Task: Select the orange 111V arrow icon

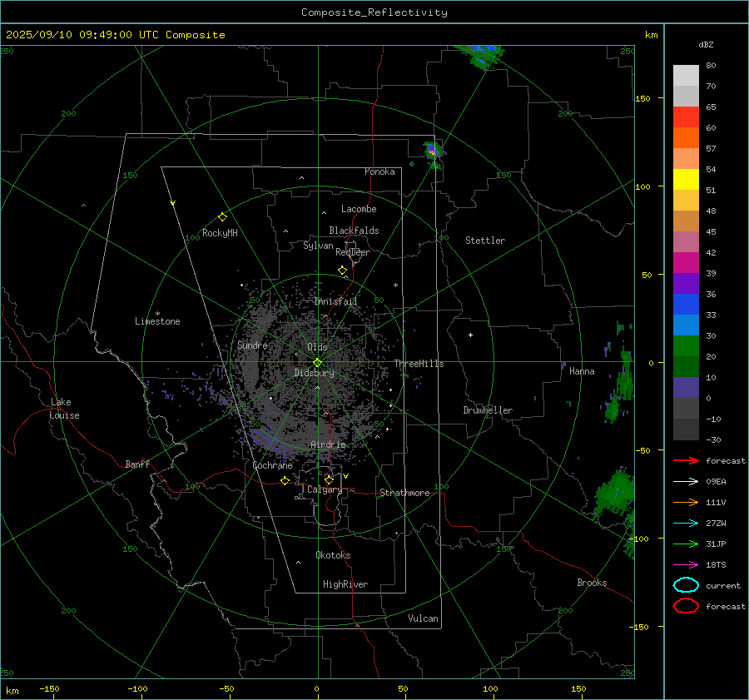Action: click(686, 502)
